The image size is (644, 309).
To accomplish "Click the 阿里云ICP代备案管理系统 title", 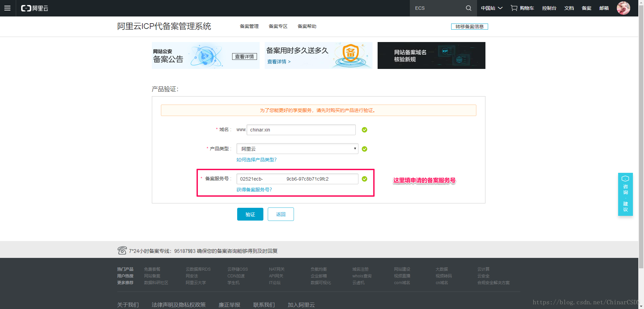I will click(164, 26).
